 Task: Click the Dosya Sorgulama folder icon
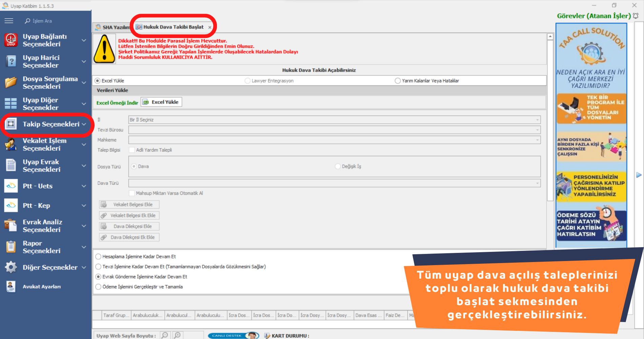coord(11,82)
